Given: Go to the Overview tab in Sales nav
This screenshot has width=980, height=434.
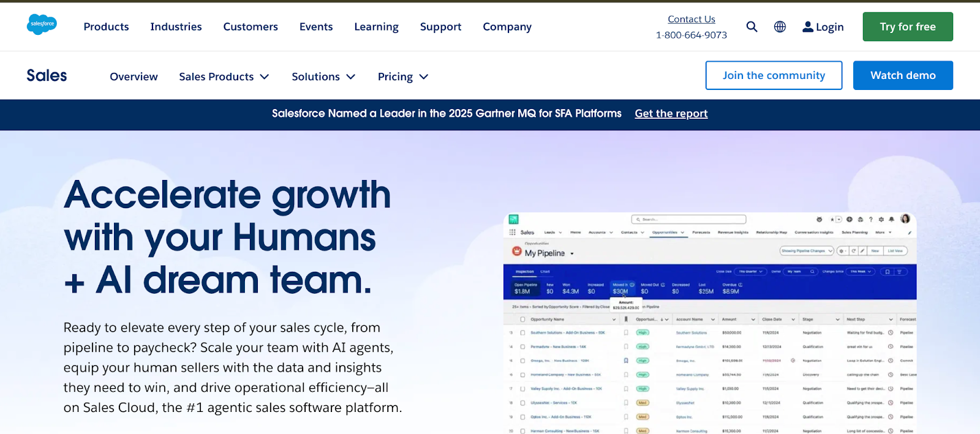Looking at the screenshot, I should coord(134,77).
